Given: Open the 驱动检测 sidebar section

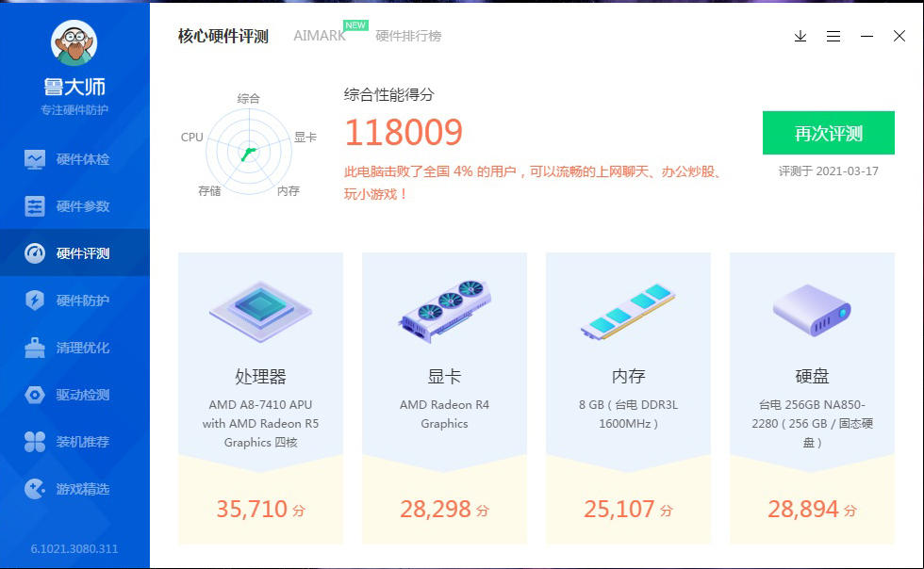Looking at the screenshot, I should click(74, 394).
